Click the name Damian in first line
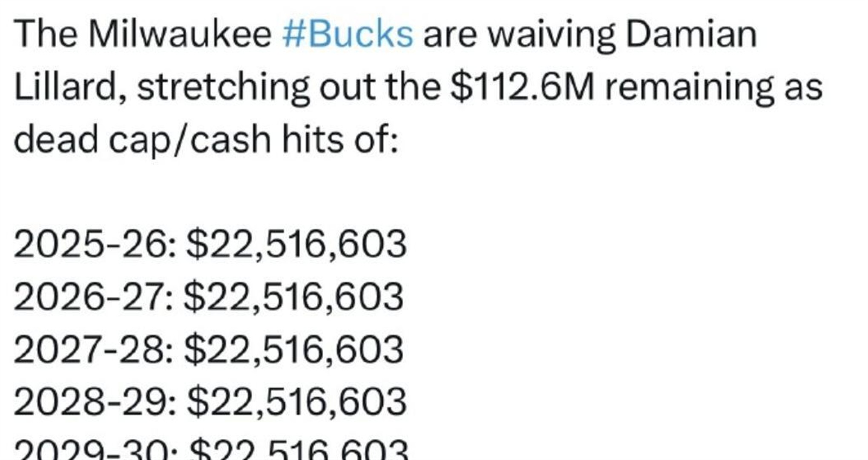Image resolution: width=868 pixels, height=460 pixels. (691, 34)
